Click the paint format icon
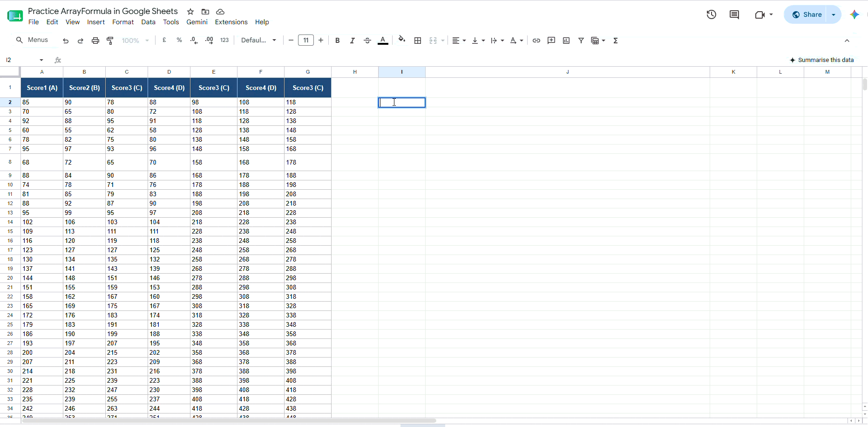The image size is (868, 427). pos(110,41)
